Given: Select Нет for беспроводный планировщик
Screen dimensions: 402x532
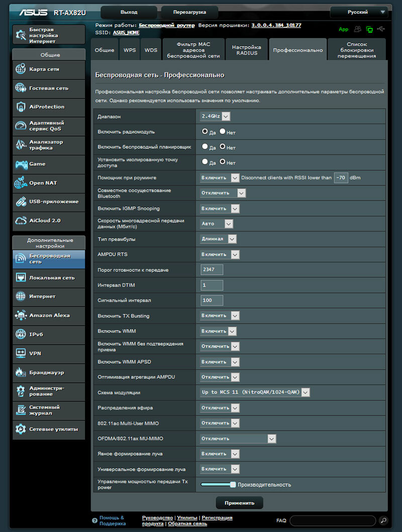Looking at the screenshot, I should (x=223, y=147).
